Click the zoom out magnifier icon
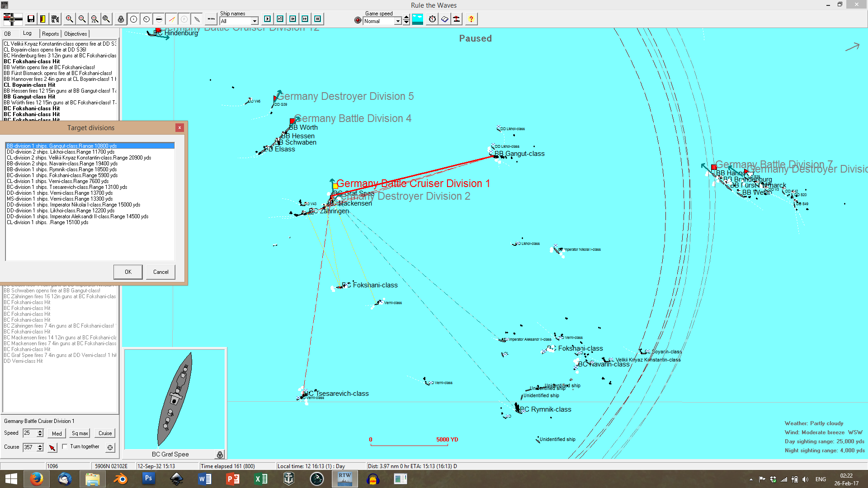868x488 pixels. [x=82, y=19]
